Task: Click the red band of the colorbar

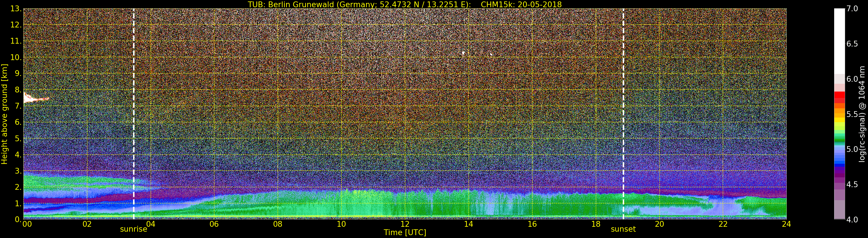Action: point(839,97)
